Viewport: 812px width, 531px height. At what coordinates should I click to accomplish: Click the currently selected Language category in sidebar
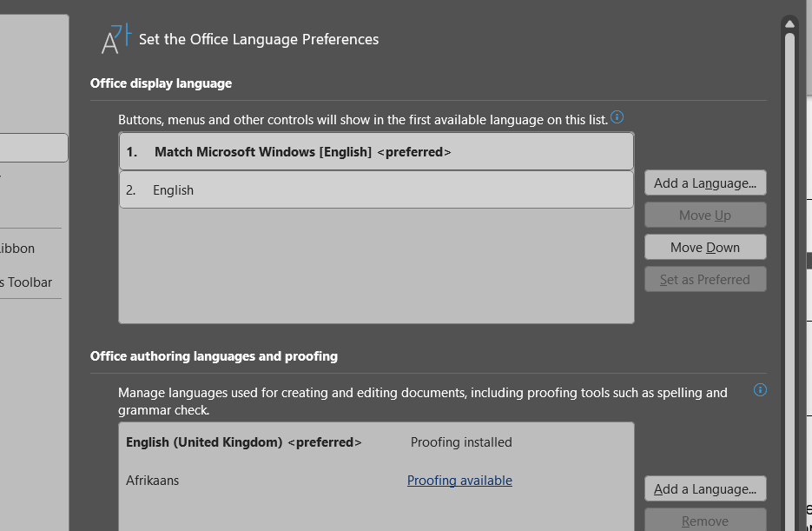[x=33, y=148]
